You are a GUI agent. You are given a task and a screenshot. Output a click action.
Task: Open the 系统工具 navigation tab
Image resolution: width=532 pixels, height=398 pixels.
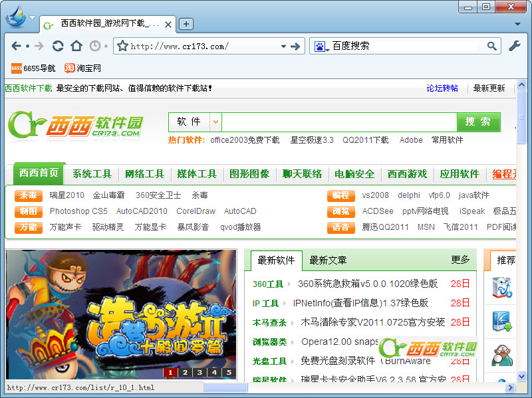92,174
